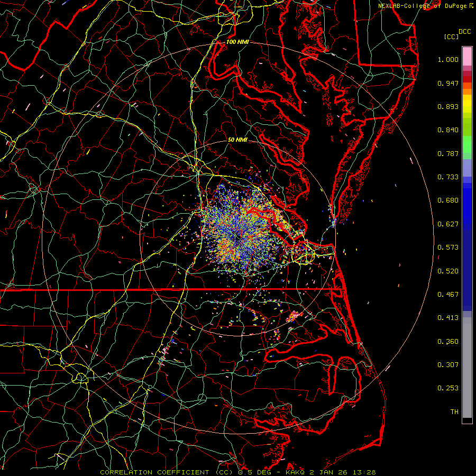Image resolution: width=476 pixels, height=476 pixels.
Task: Click the 100 NMI range ring label
Action: click(237, 42)
